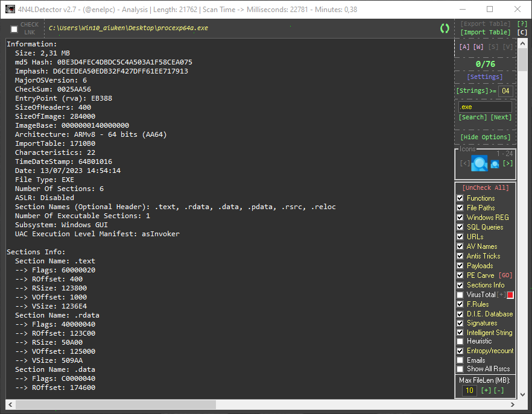Enable the Heuristic checkbox
This screenshot has width=532, height=414.
tap(460, 341)
